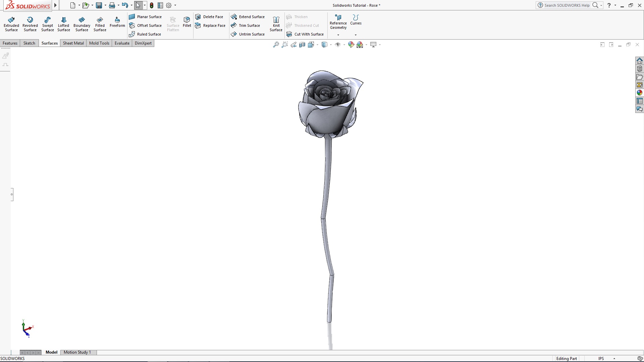Expand the Apply Scene dropdown
Viewport: 644px width, 362px height.
coord(366,45)
